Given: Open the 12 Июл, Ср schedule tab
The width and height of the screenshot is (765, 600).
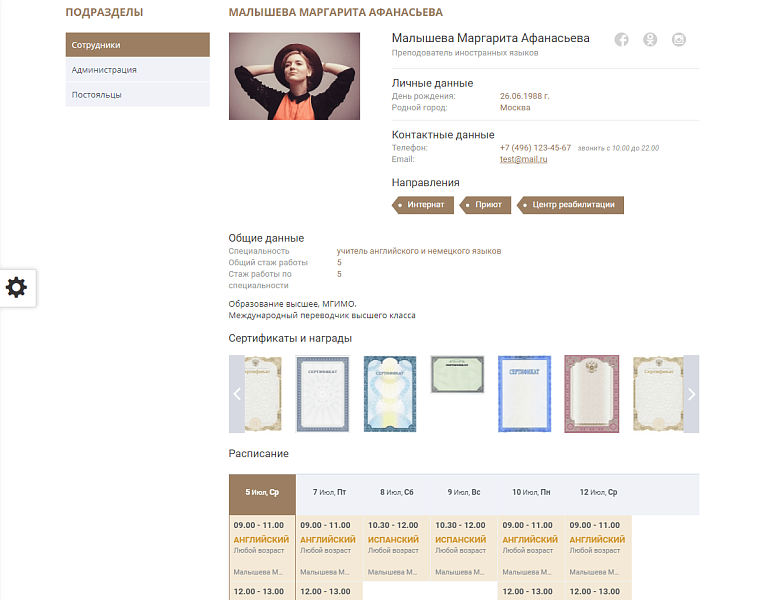Looking at the screenshot, I should 598,492.
